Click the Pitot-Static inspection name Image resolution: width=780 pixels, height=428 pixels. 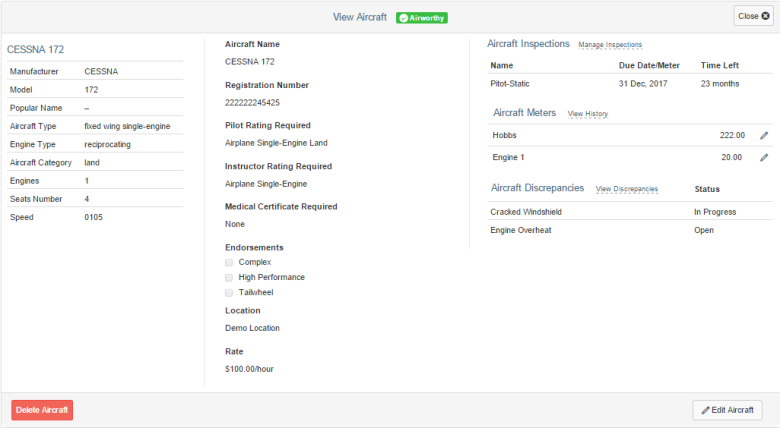tap(510, 84)
